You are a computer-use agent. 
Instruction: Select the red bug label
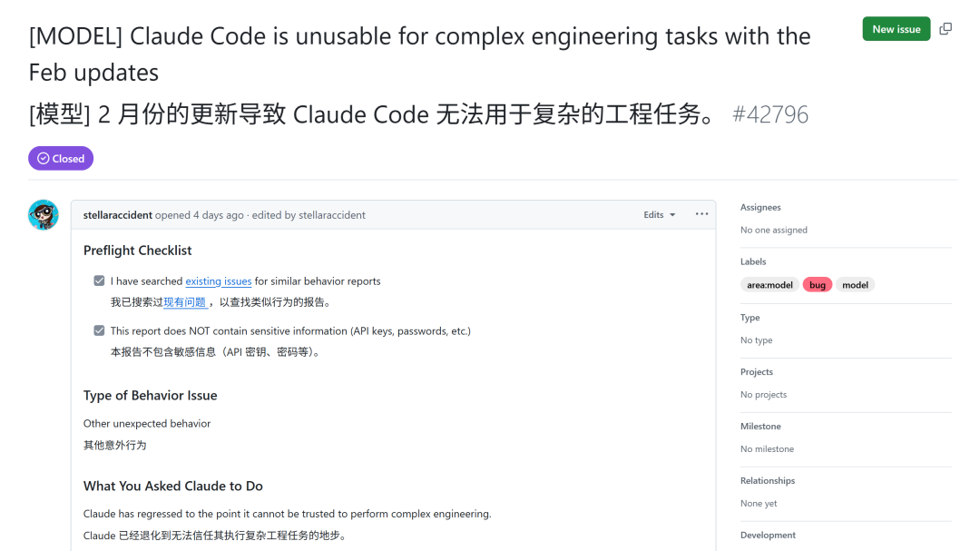[x=818, y=285]
